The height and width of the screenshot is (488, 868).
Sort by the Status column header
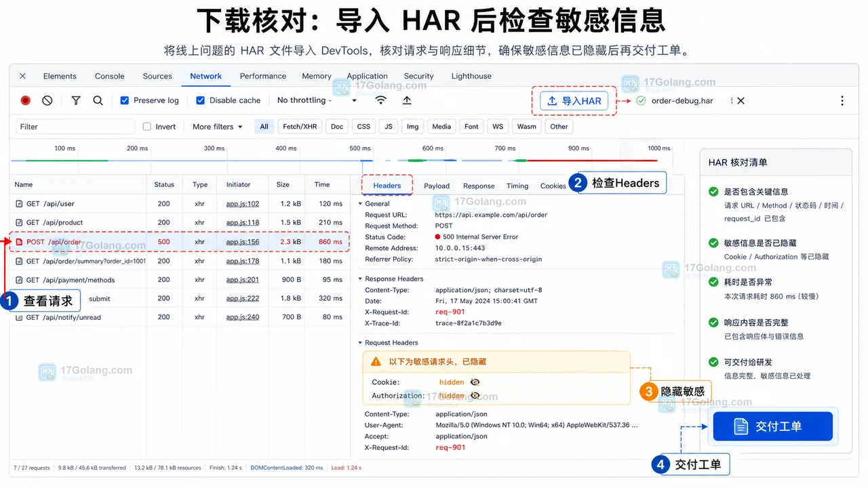(x=164, y=184)
